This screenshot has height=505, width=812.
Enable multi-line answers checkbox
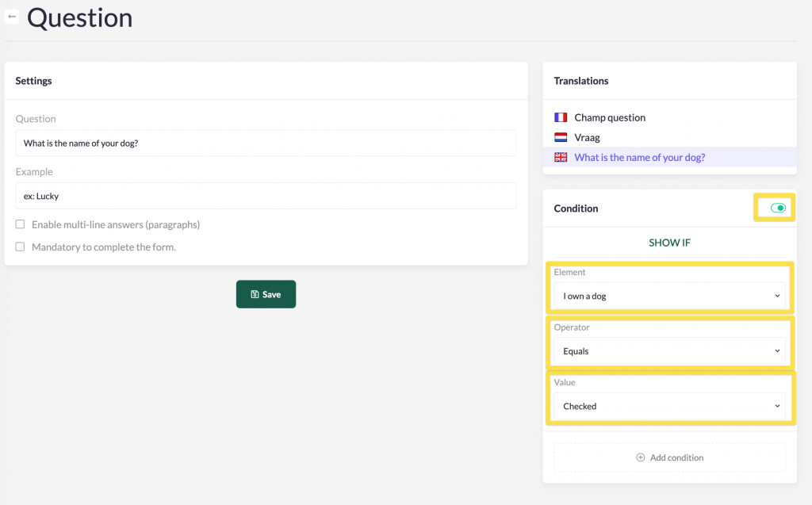(x=21, y=224)
